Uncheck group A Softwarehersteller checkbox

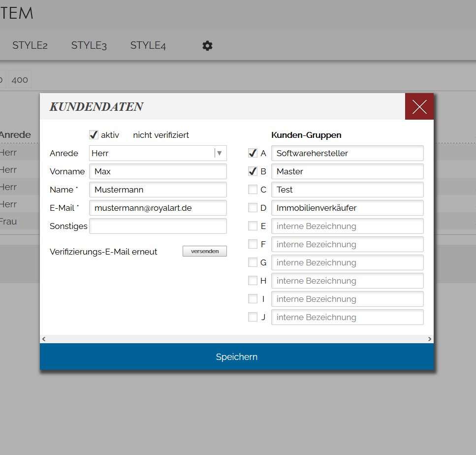[253, 153]
